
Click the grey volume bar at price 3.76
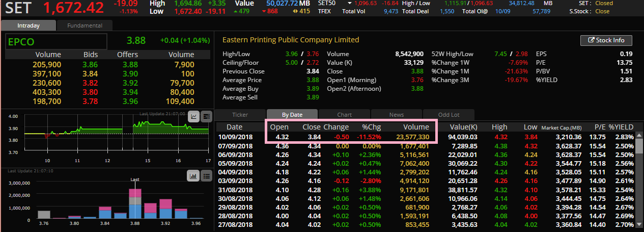(44, 215)
